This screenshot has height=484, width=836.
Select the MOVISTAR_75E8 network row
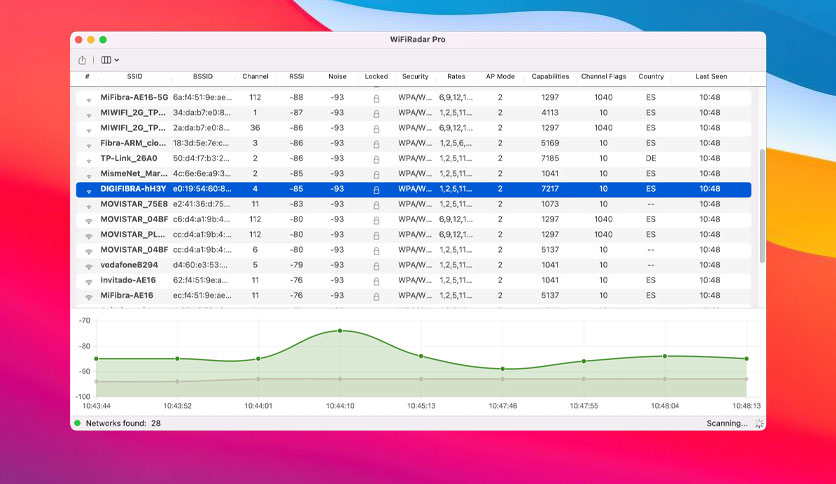(x=413, y=204)
